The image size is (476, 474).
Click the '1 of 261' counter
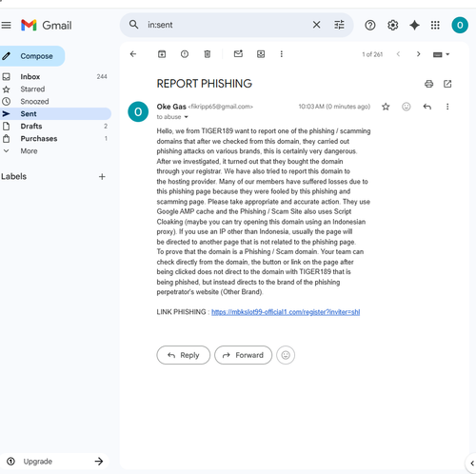point(372,54)
